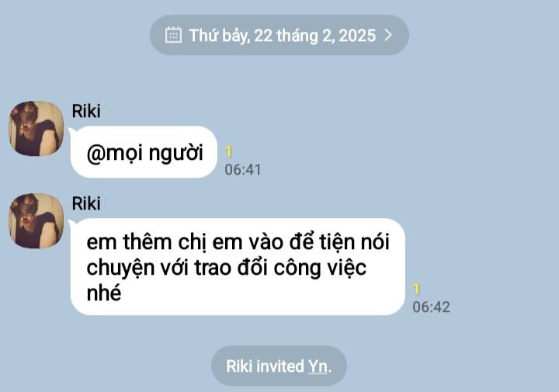Click the 'Riki invited Yn.' system notice
The height and width of the screenshot is (392, 559).
279,366
